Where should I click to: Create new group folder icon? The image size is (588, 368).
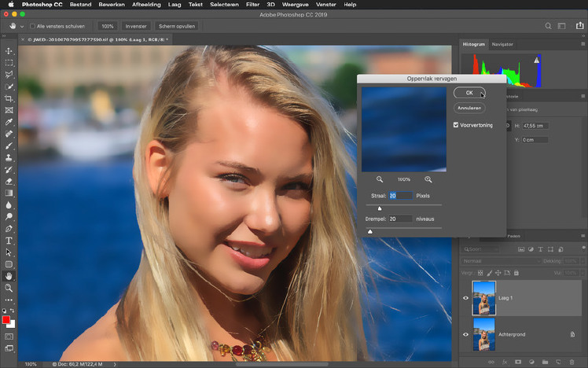tap(545, 362)
